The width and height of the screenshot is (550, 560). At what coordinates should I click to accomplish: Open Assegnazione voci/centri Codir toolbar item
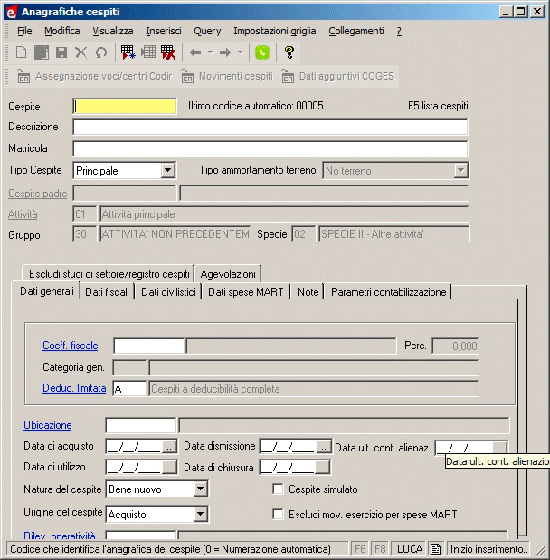pos(95,76)
